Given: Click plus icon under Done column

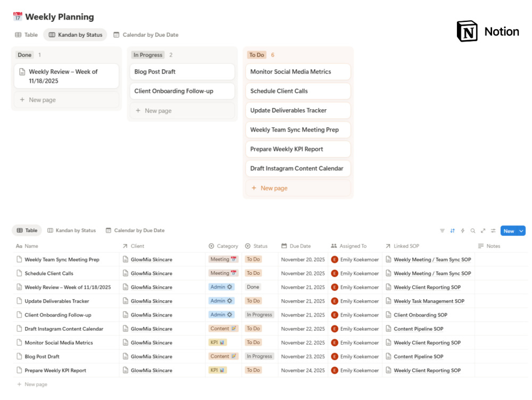Looking at the screenshot, I should point(22,100).
